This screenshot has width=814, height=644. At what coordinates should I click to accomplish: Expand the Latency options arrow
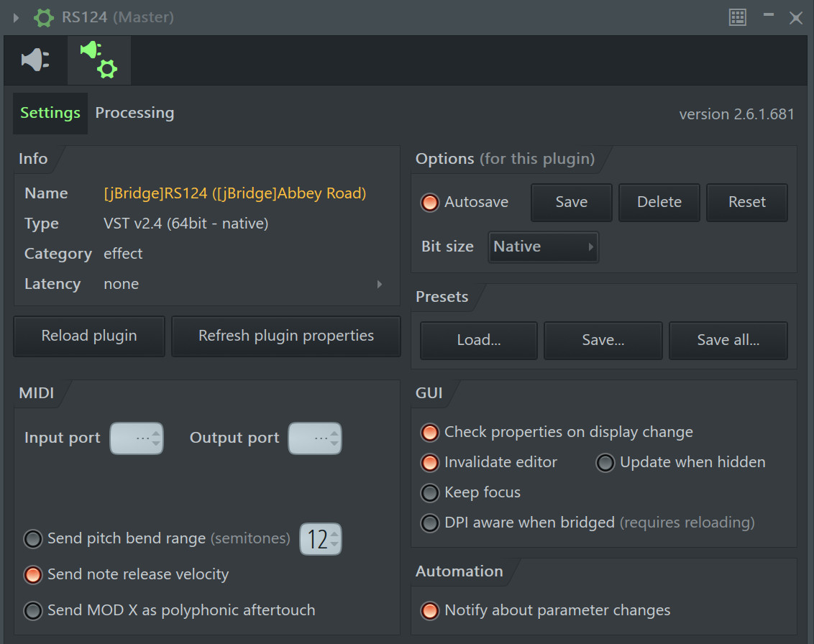(380, 285)
